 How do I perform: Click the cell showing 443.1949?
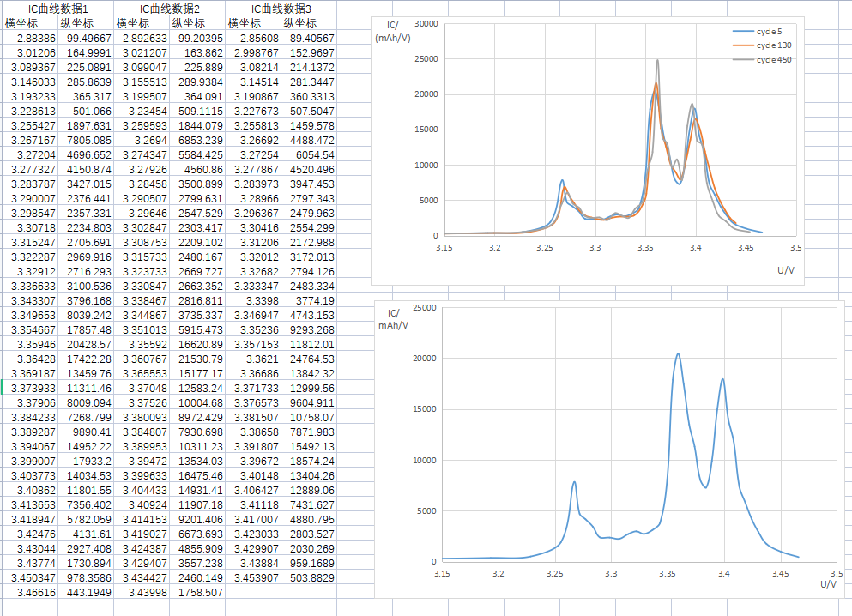click(86, 593)
